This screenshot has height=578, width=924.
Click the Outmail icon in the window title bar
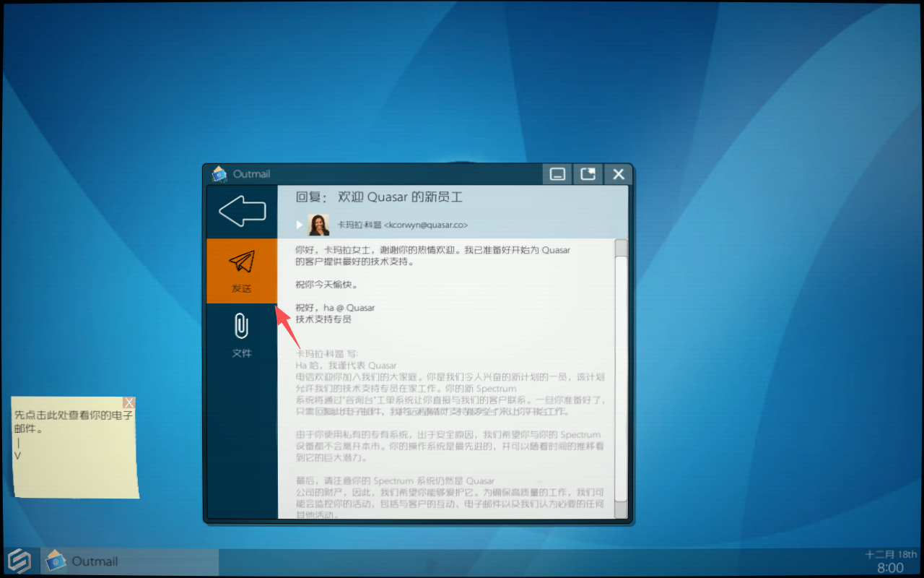(219, 174)
